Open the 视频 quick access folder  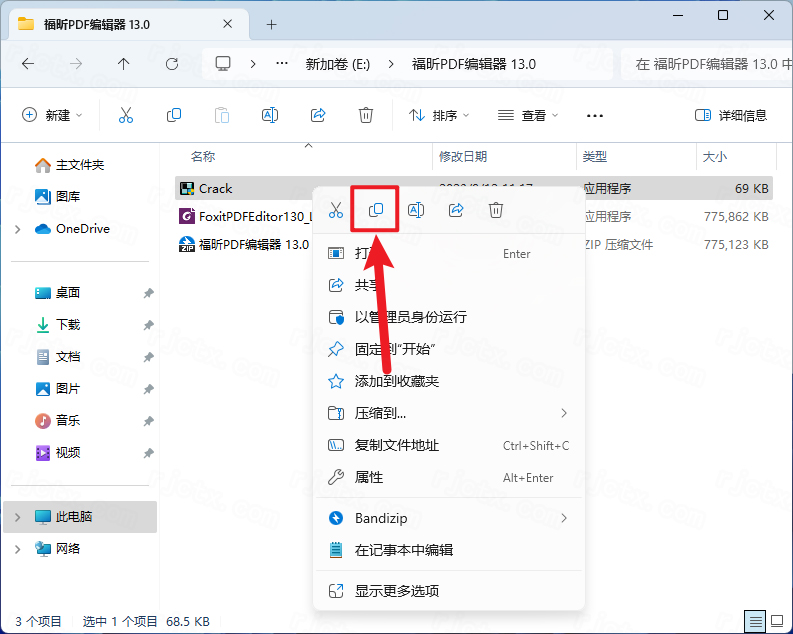(57, 453)
